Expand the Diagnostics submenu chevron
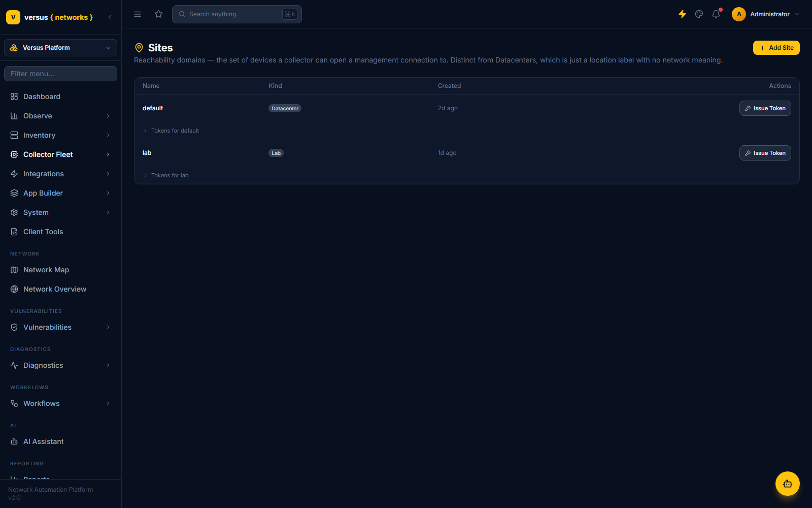Image resolution: width=812 pixels, height=508 pixels. (x=108, y=365)
